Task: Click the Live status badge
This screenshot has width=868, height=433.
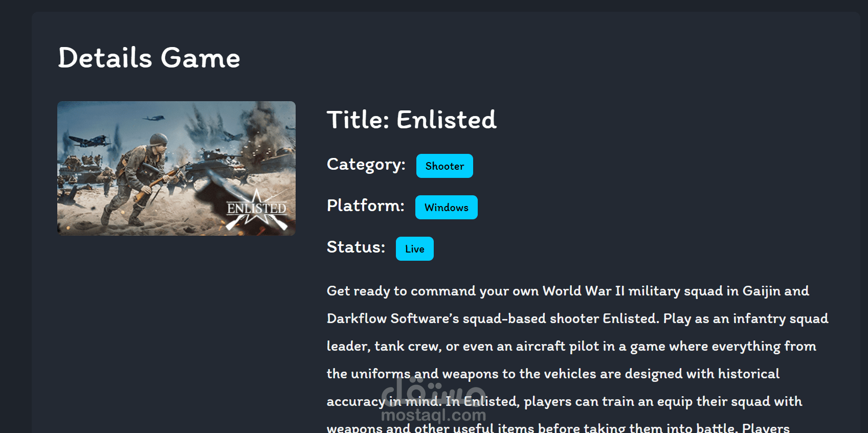Action: (x=415, y=248)
